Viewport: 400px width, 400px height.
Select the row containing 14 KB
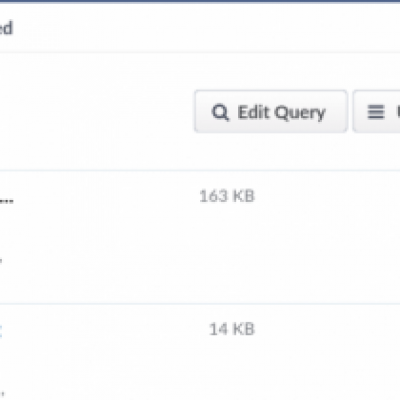[x=200, y=352]
